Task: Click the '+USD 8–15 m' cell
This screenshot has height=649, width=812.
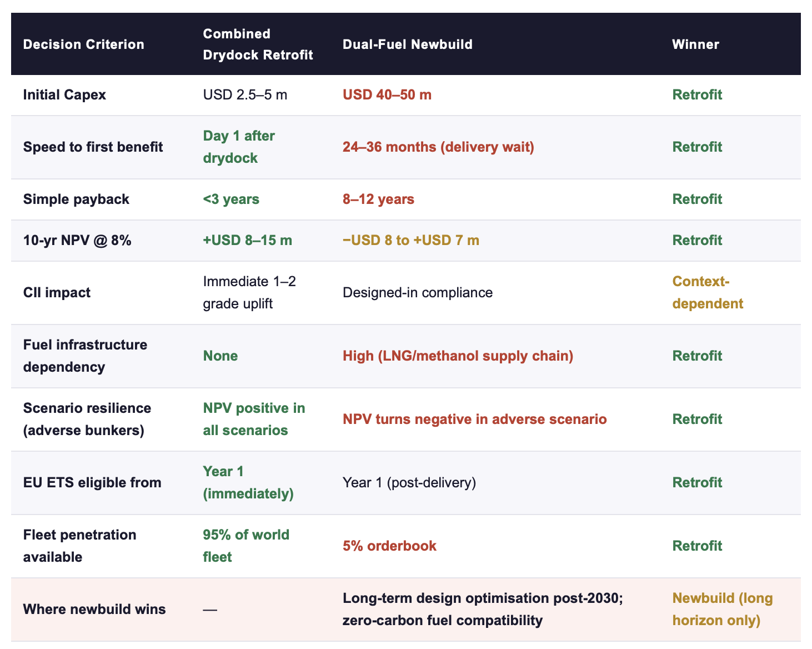Action: point(247,240)
